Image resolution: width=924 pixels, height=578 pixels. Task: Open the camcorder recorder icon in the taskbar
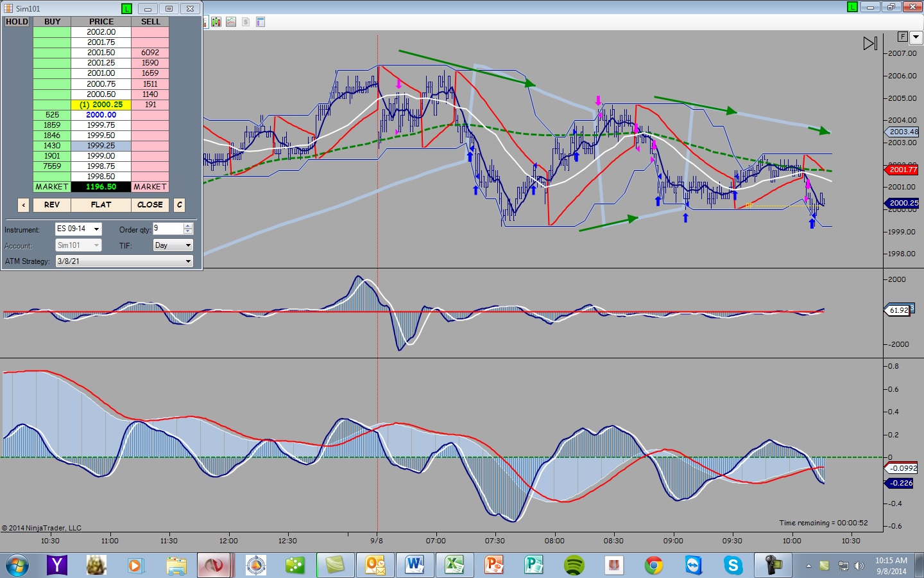pyautogui.click(x=773, y=565)
